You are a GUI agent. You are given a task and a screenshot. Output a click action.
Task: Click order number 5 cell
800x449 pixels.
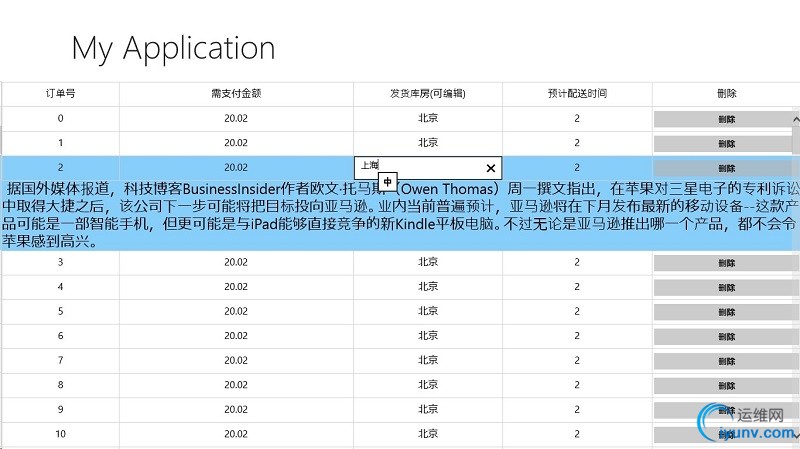click(61, 311)
